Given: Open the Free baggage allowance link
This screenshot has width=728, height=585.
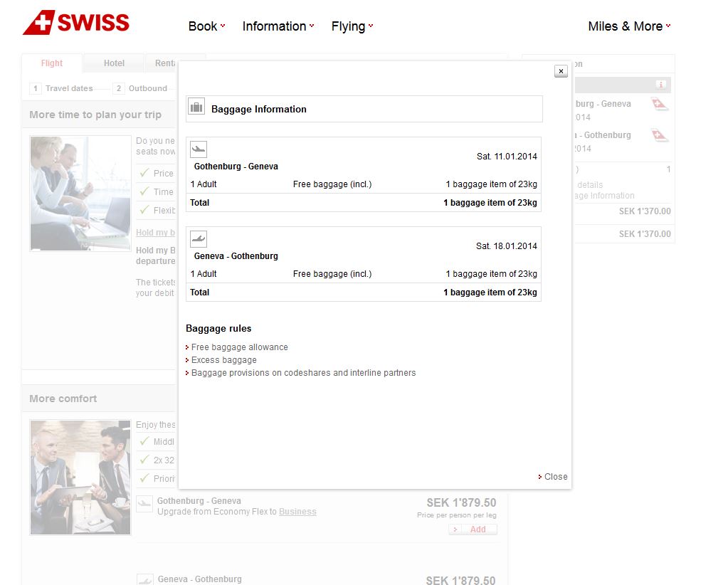Looking at the screenshot, I should coord(239,347).
